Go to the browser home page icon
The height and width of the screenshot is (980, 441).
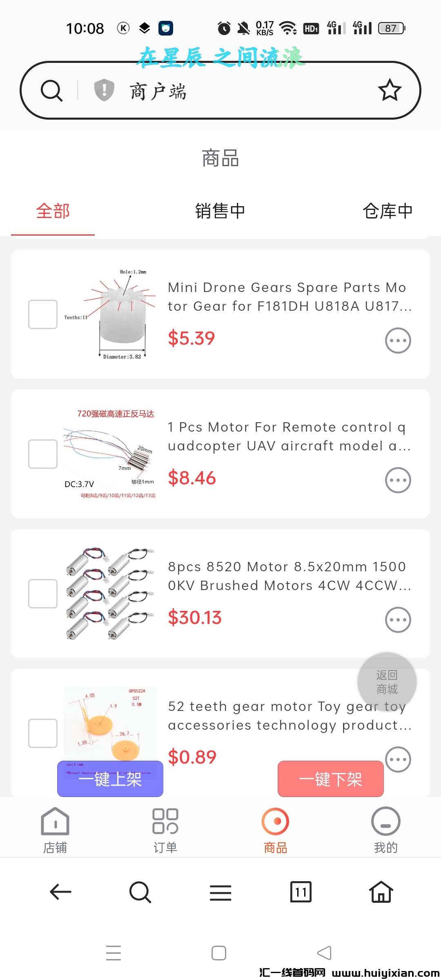(381, 892)
